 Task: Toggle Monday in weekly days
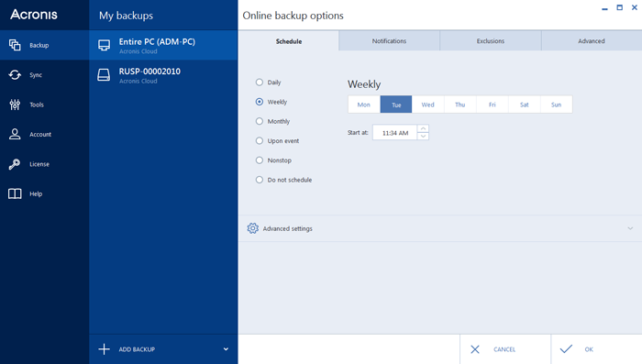(x=364, y=105)
